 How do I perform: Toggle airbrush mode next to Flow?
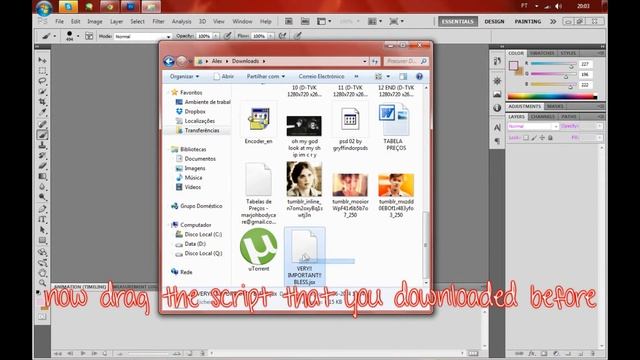[282, 36]
